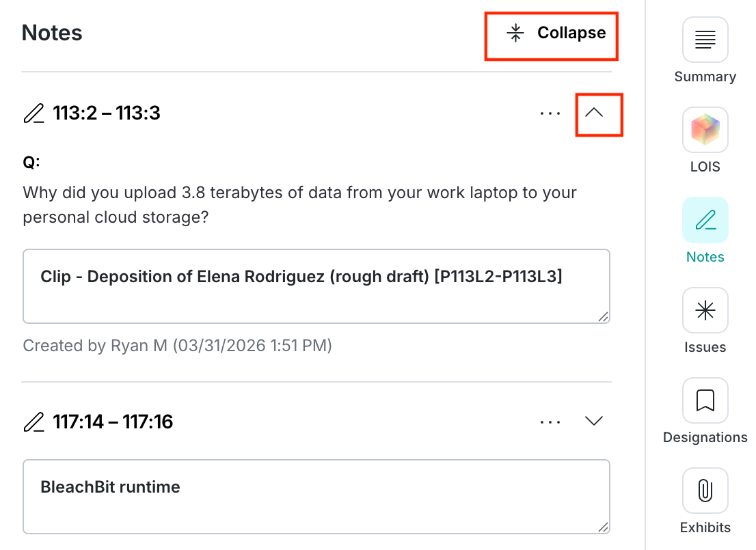Open the Exhibits paperclip icon
Viewport: 756px width, 550px height.
point(705,491)
